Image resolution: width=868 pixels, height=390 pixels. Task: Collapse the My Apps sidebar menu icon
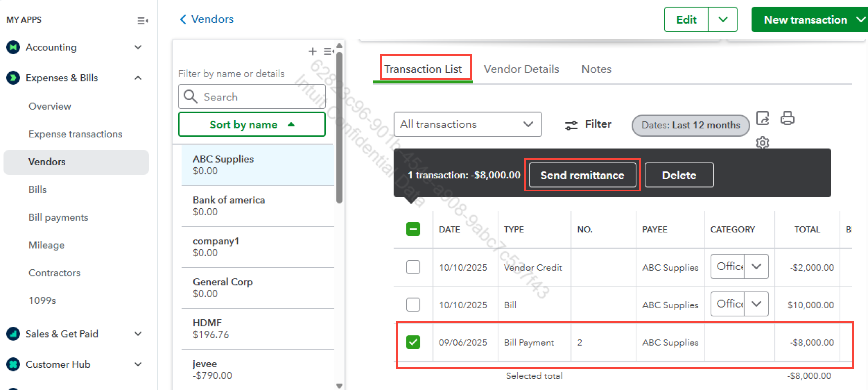(142, 21)
